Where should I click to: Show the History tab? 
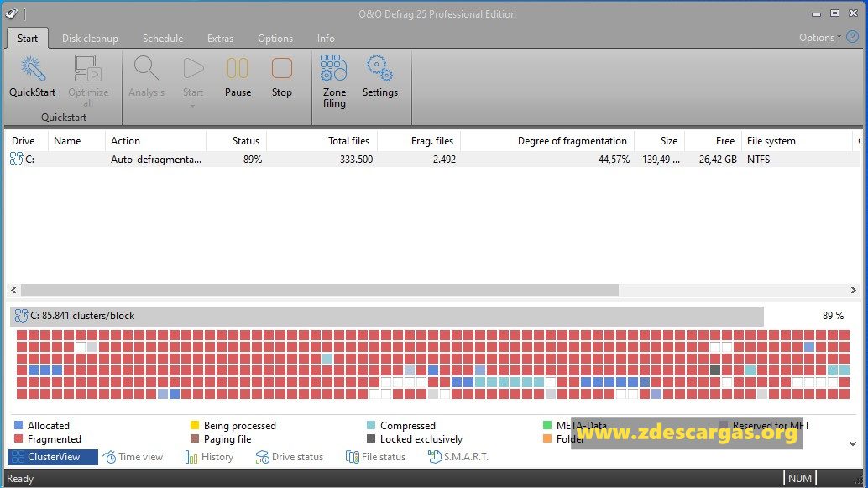pos(209,456)
